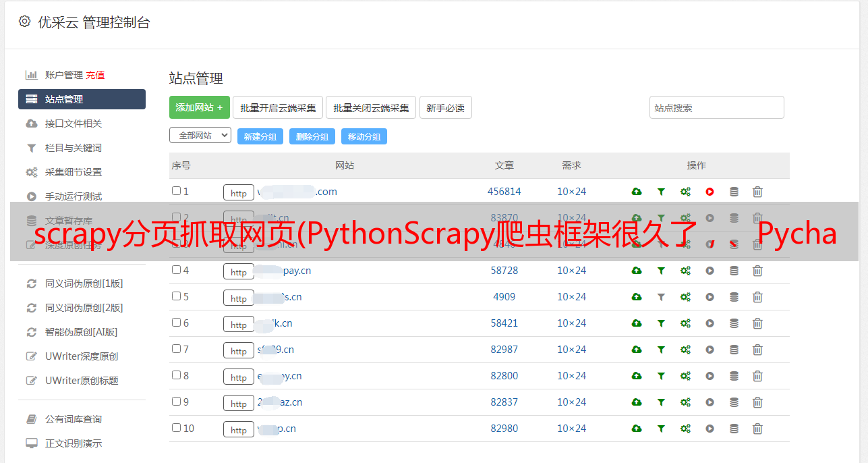Viewport: 868px width, 463px height.
Task: Click the gear icon beside 优采云 管理控制台
Action: coord(24,22)
